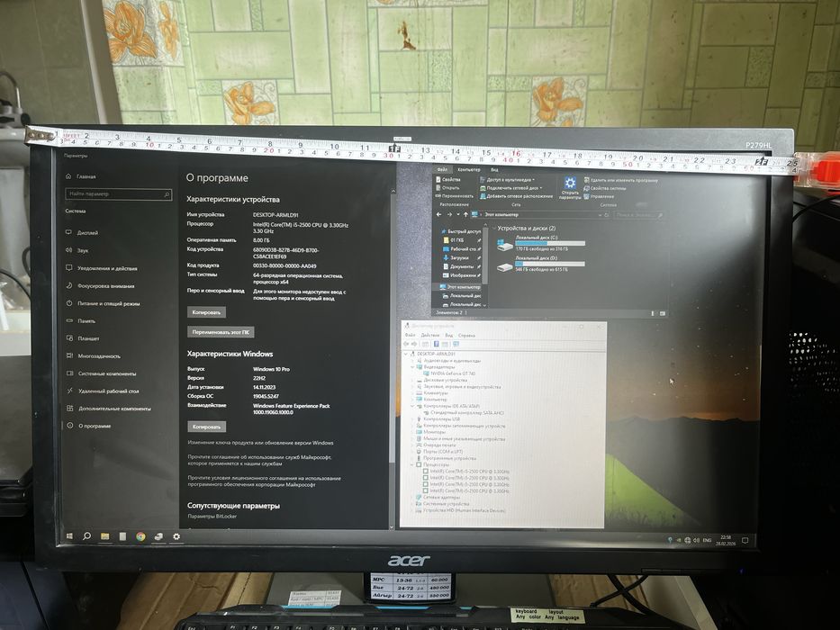Expand Клавиатуры node
The height and width of the screenshot is (630, 840).
click(x=412, y=392)
